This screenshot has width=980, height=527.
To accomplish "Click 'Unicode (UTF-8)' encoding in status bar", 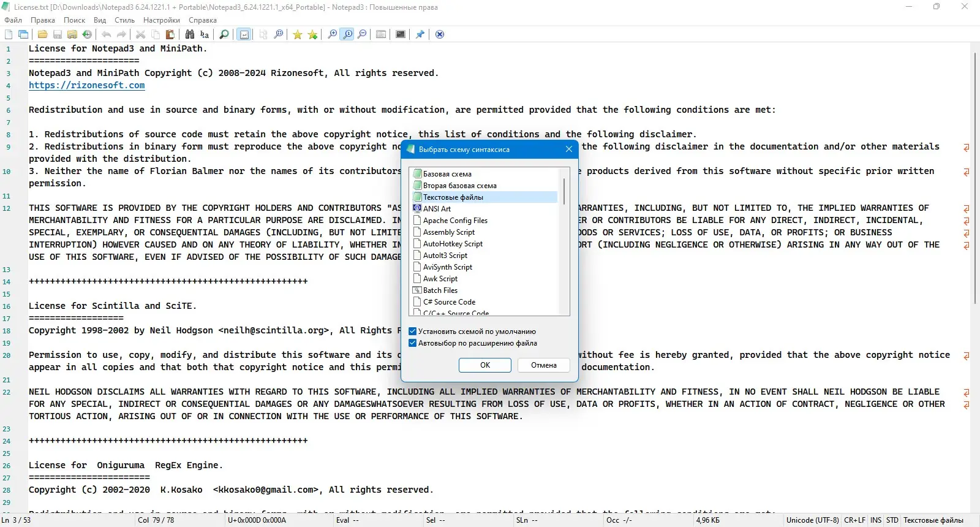I will coord(812,520).
